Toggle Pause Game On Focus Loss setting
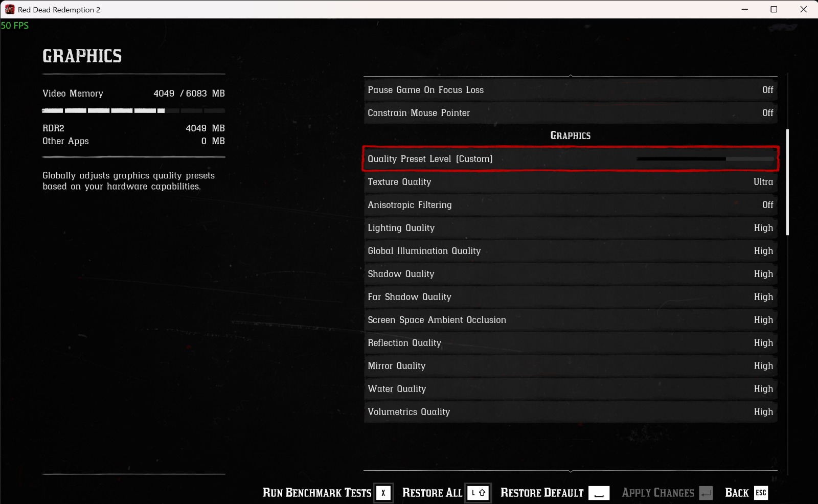The height and width of the screenshot is (504, 818). (571, 90)
